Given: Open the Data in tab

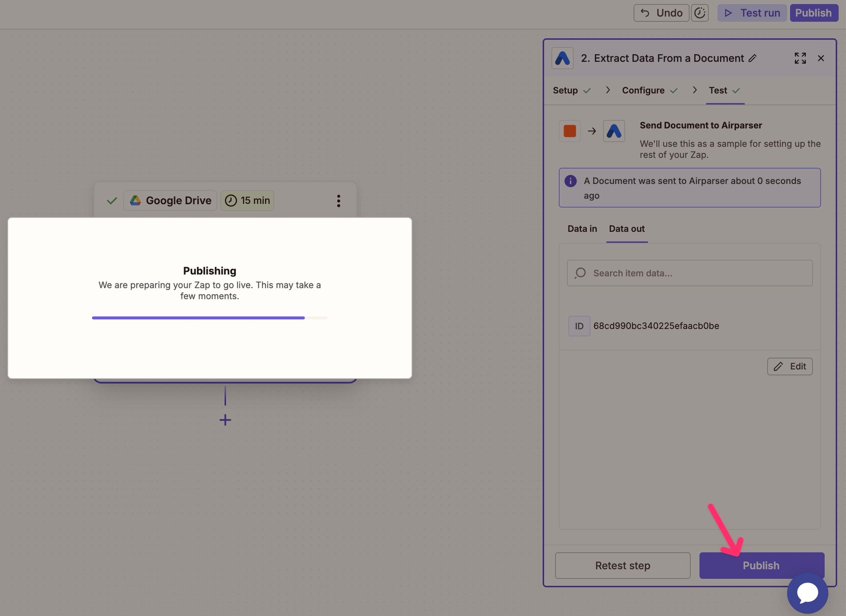Looking at the screenshot, I should [582, 229].
